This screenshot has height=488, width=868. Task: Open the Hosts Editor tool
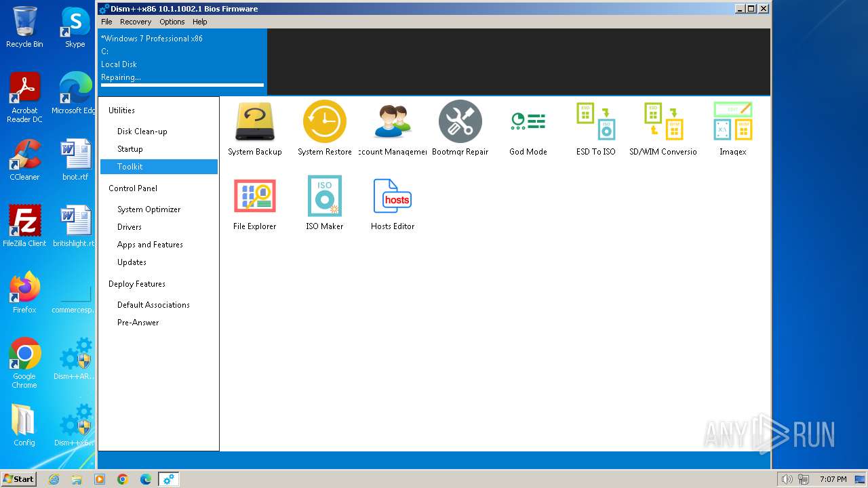392,203
